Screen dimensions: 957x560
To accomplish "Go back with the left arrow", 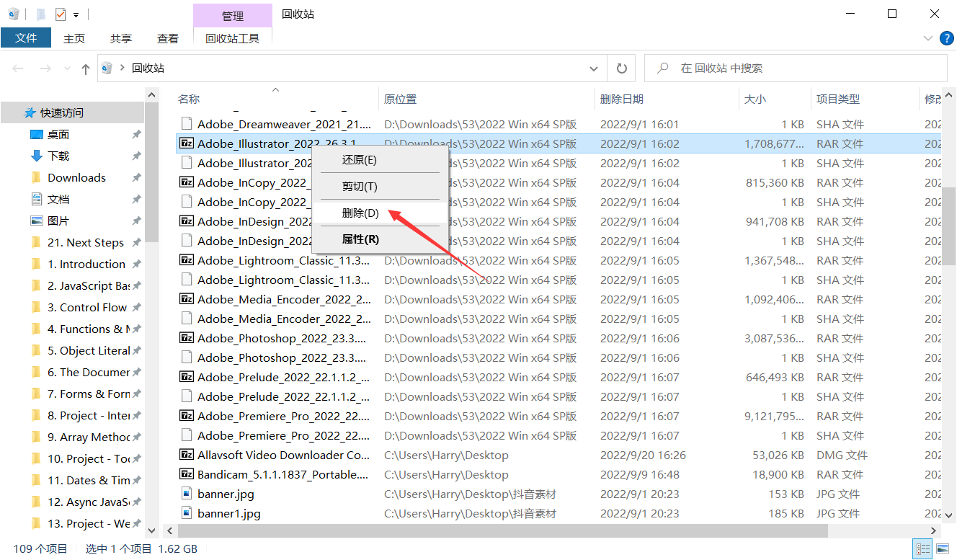I will coord(19,68).
